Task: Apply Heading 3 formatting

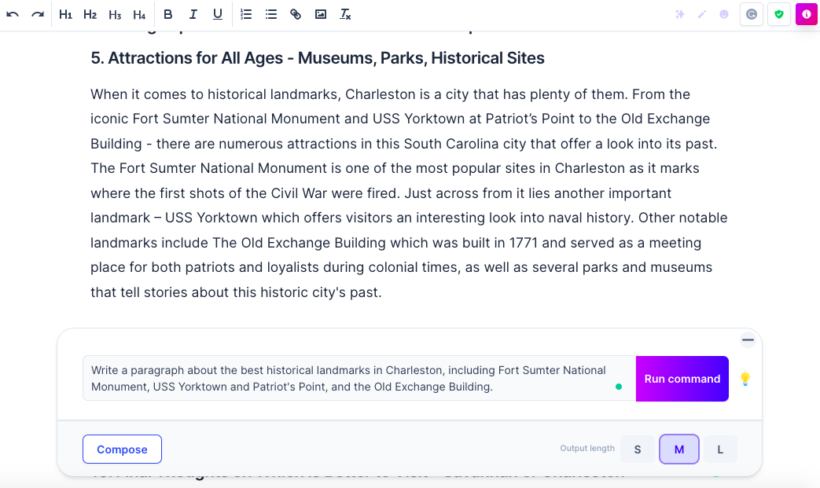Action: pyautogui.click(x=115, y=14)
